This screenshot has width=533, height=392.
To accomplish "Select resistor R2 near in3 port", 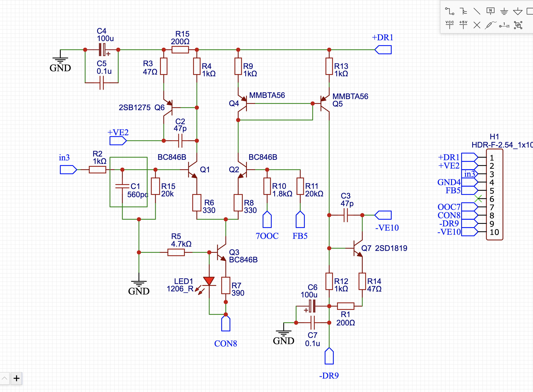I will pyautogui.click(x=98, y=170).
